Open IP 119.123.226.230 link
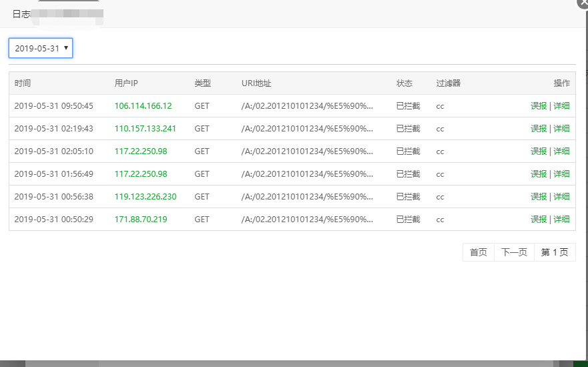Screen dimensions: 588x367 click(145, 197)
